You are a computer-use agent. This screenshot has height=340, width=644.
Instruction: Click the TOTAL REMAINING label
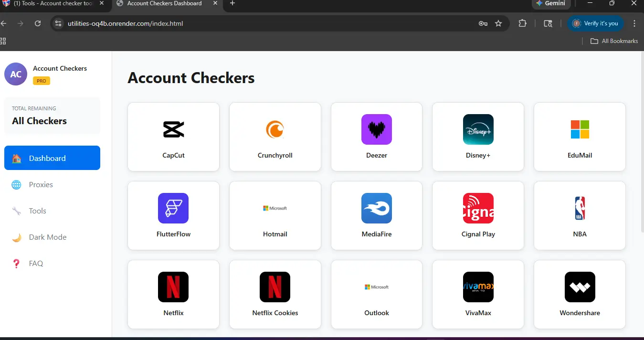(x=34, y=108)
